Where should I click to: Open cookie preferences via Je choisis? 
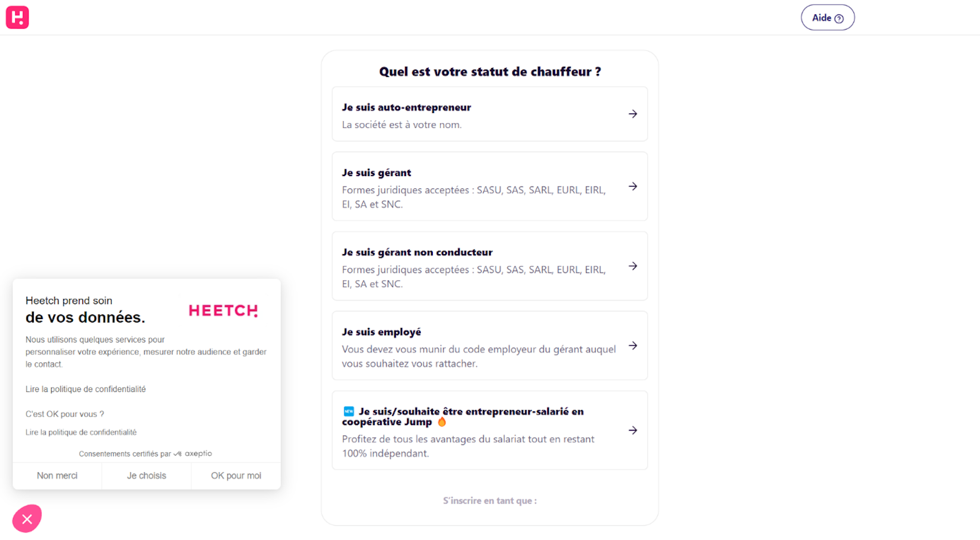click(x=147, y=476)
